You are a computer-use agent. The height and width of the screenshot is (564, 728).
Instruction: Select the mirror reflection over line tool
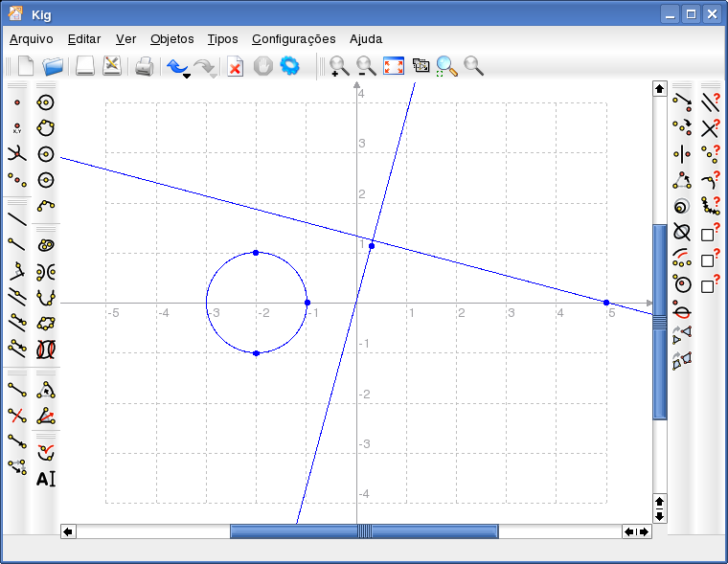[682, 154]
